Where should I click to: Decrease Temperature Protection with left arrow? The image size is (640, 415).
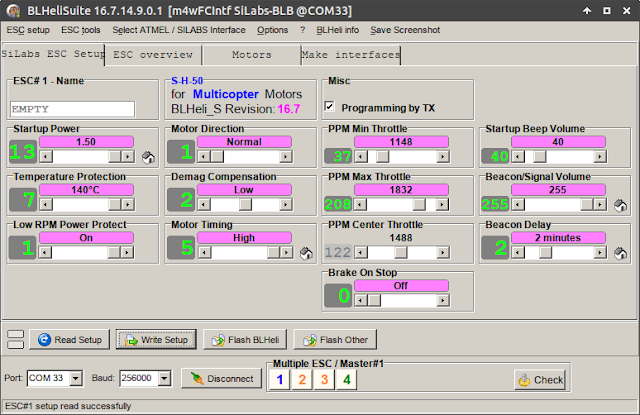46,205
